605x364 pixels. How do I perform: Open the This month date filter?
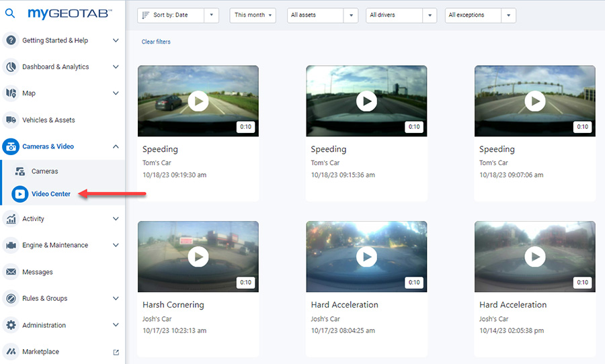253,15
